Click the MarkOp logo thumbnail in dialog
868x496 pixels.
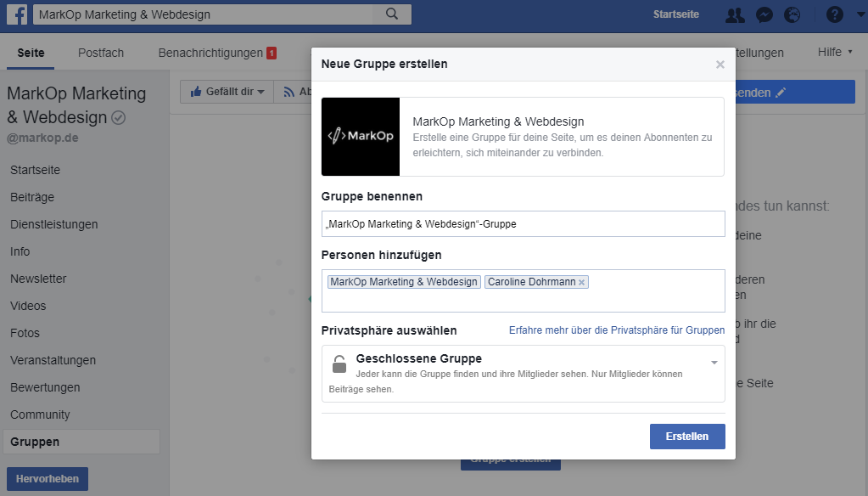tap(361, 137)
